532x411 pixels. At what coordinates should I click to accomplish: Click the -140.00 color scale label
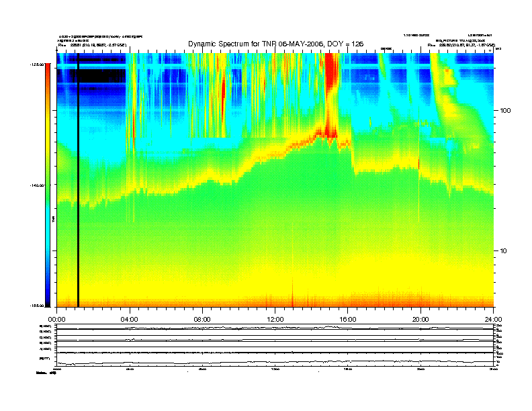click(x=37, y=185)
